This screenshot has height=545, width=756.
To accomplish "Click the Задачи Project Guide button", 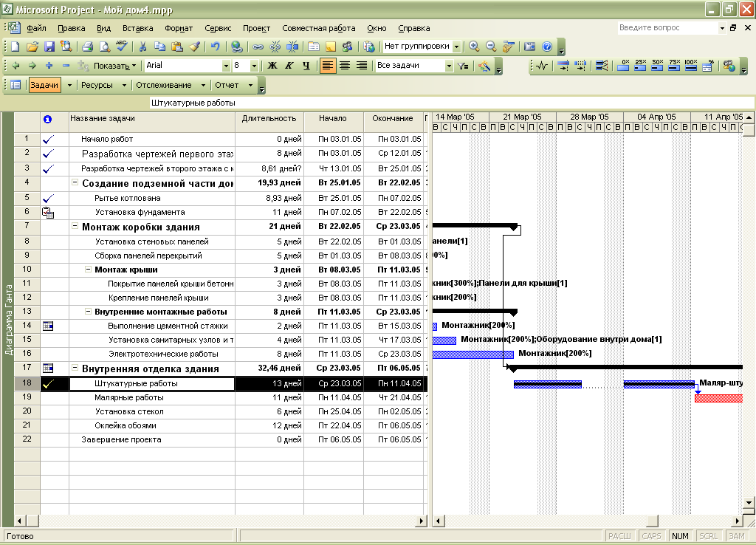I will 44,86.
